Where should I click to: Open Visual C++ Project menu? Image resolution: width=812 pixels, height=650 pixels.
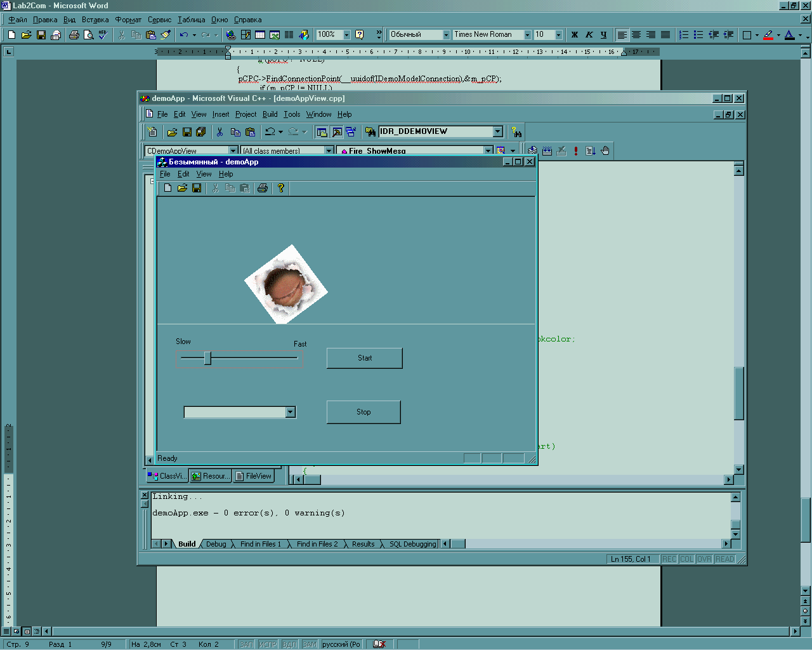[x=246, y=114]
